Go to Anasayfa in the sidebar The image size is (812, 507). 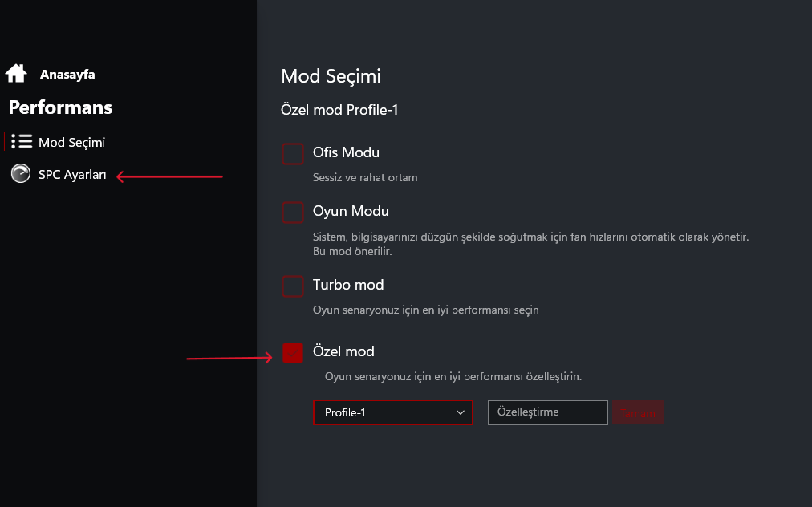(67, 75)
